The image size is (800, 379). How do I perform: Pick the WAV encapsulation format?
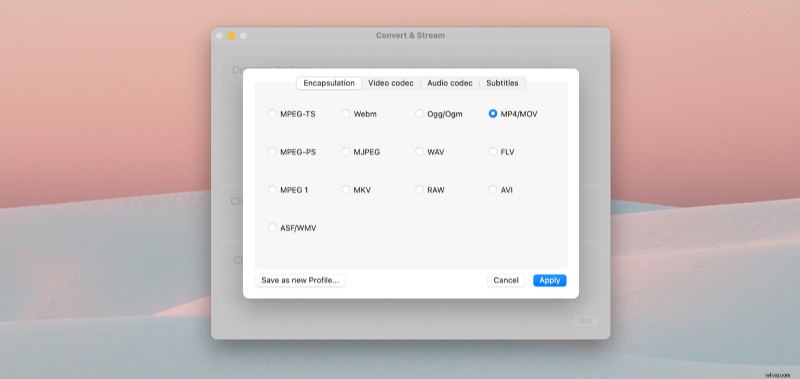click(x=419, y=152)
